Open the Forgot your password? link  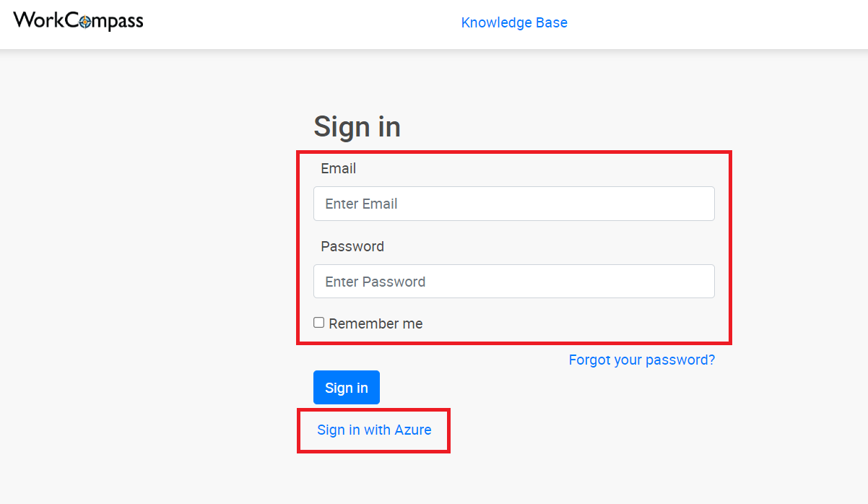click(x=641, y=360)
